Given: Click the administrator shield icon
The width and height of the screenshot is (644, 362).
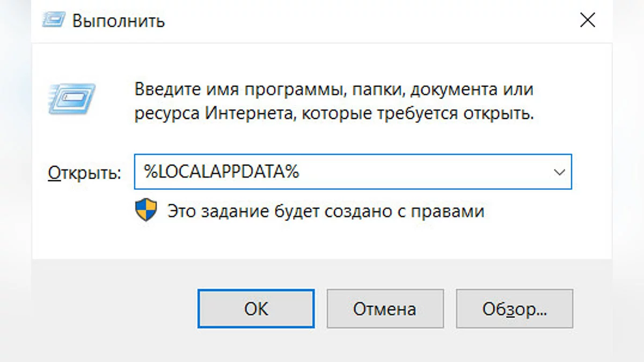Looking at the screenshot, I should [146, 210].
